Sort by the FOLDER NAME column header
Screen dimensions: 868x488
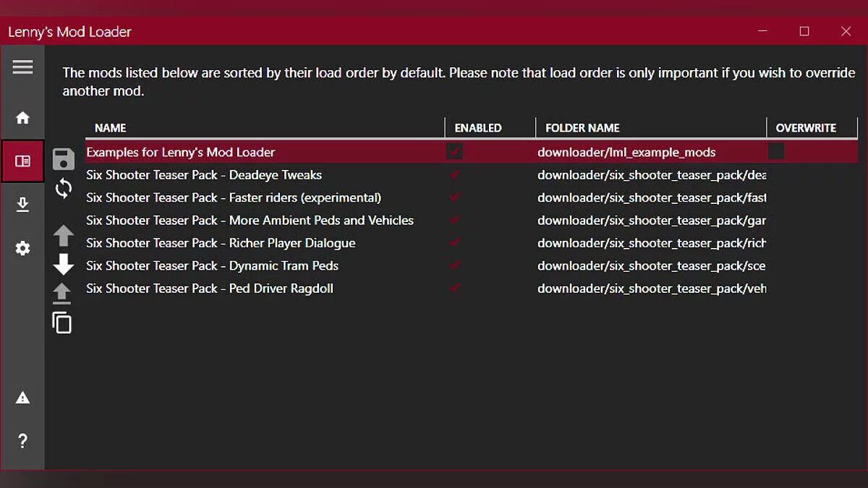click(582, 128)
